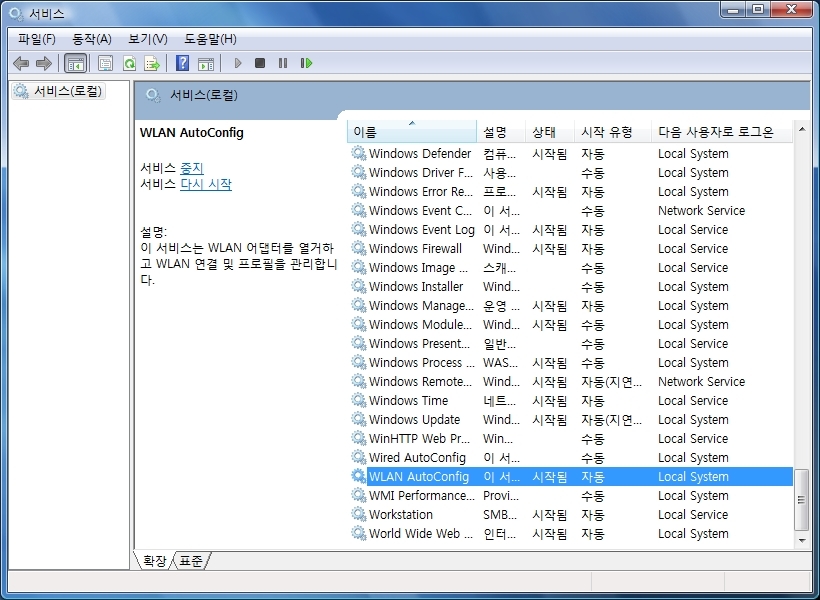The image size is (820, 600).
Task: Open the Help question mark icon
Action: pos(182,63)
